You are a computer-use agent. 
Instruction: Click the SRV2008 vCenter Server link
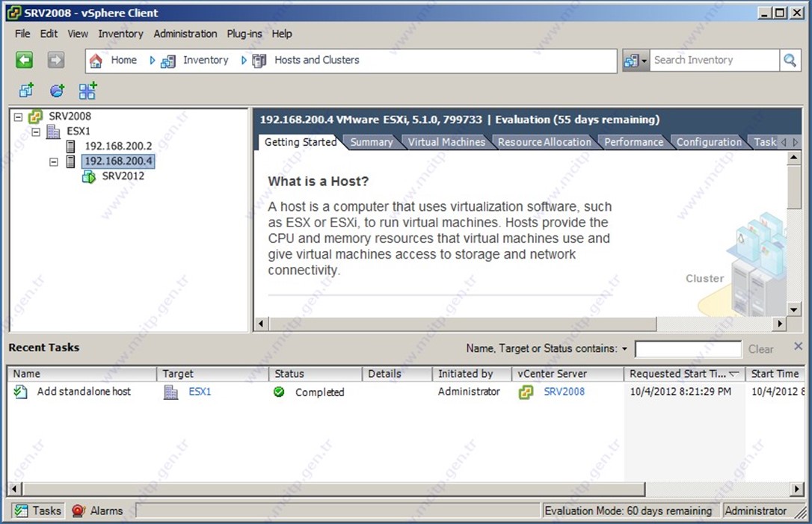click(x=564, y=392)
